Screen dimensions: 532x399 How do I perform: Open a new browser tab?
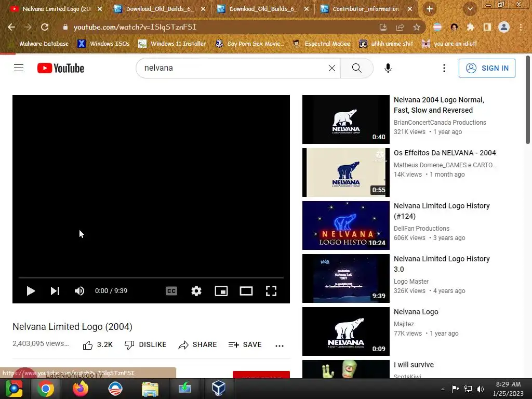[x=429, y=9]
